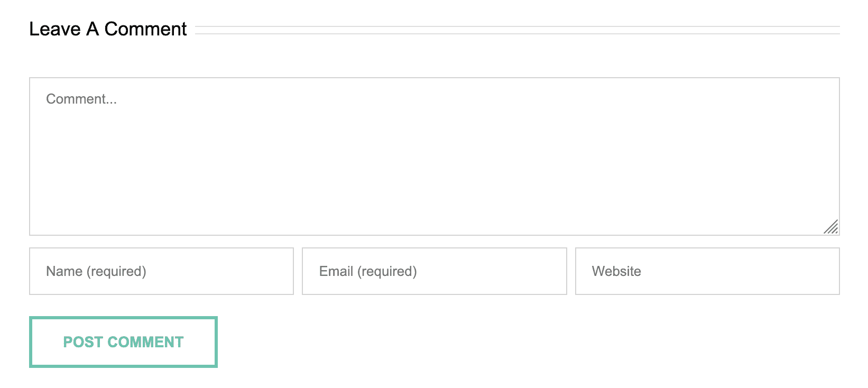The width and height of the screenshot is (868, 388).
Task: Activate the website URL input box
Action: [707, 271]
